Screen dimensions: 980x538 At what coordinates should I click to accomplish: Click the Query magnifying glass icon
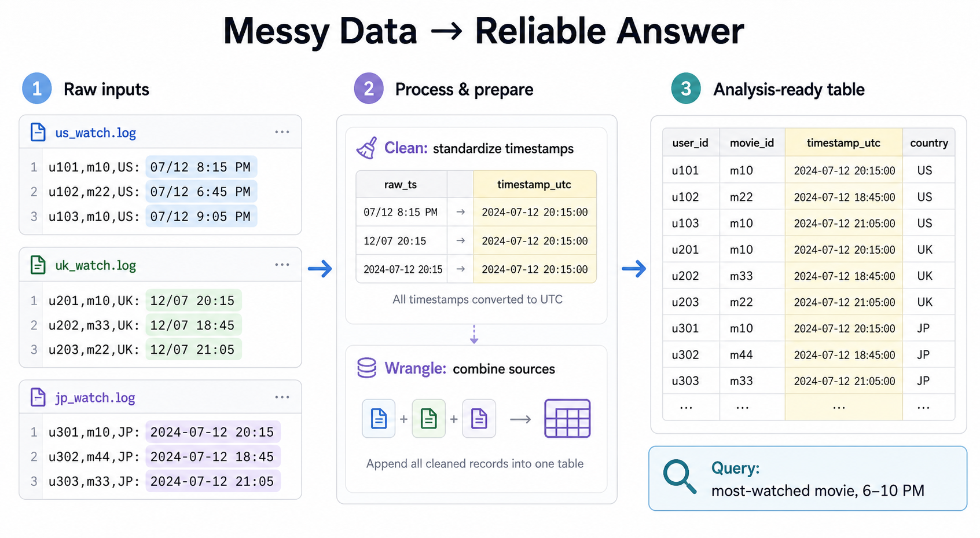click(680, 477)
